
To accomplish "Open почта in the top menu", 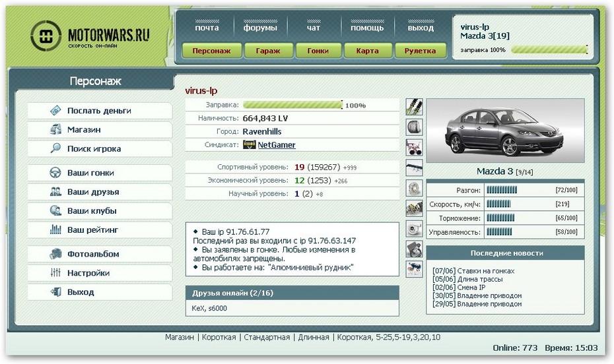I will tap(207, 28).
